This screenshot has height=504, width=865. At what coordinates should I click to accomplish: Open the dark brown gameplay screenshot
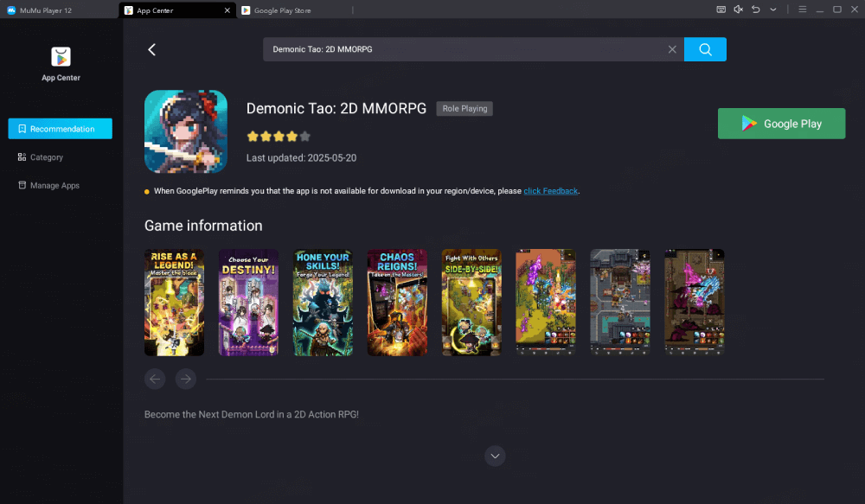pyautogui.click(x=694, y=303)
